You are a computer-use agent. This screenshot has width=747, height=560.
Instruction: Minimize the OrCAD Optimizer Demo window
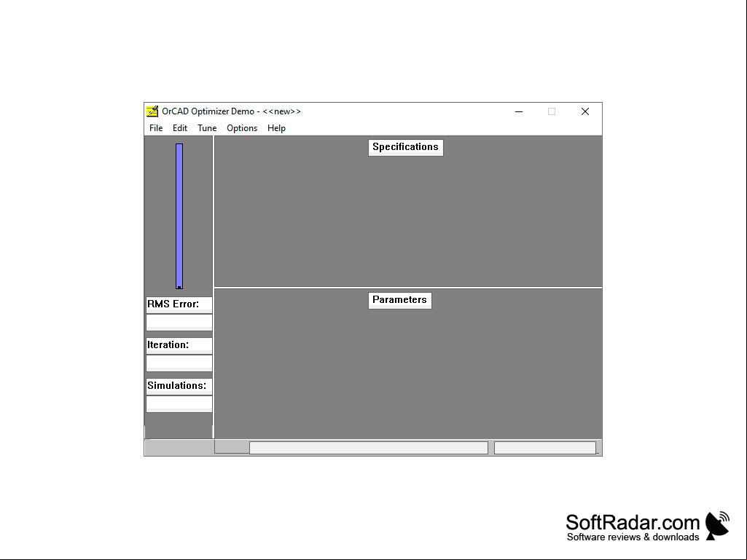(x=519, y=111)
